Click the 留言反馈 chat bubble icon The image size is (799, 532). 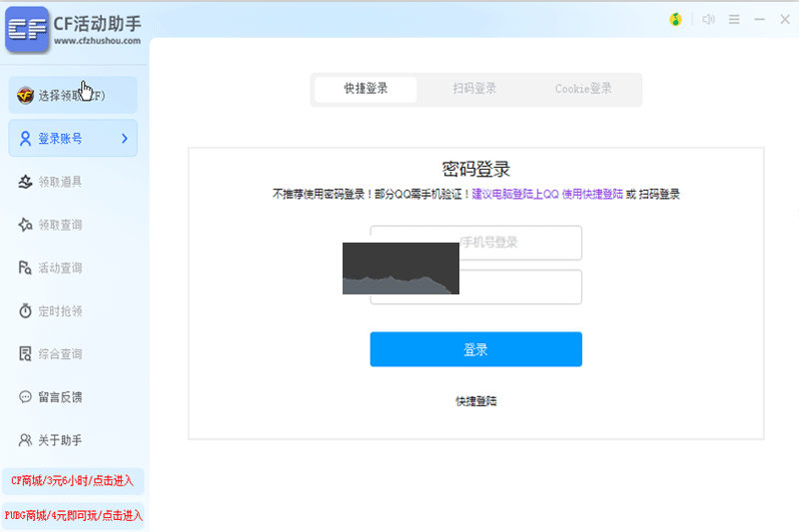click(x=25, y=396)
